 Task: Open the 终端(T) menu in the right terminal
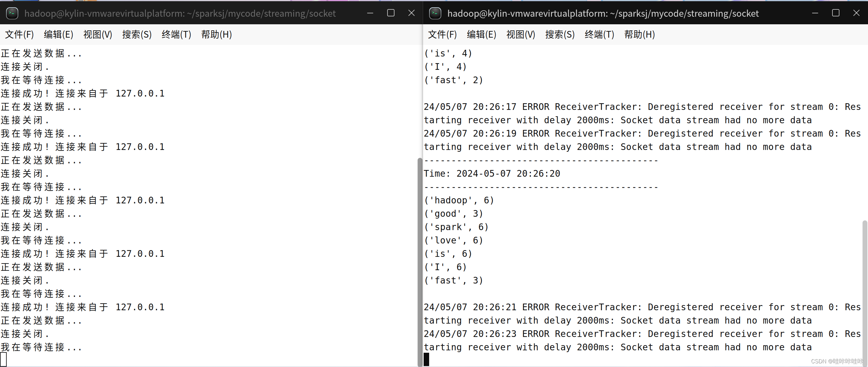(599, 34)
